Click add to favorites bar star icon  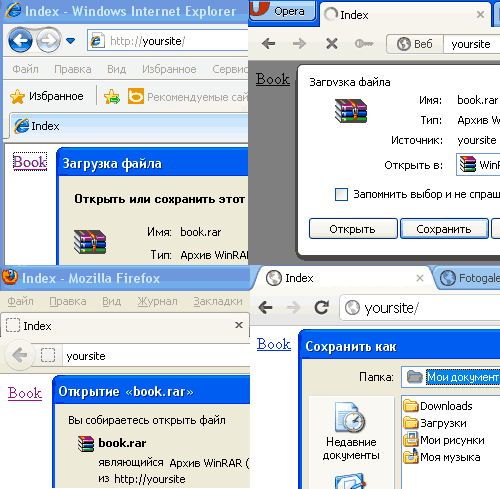[112, 97]
